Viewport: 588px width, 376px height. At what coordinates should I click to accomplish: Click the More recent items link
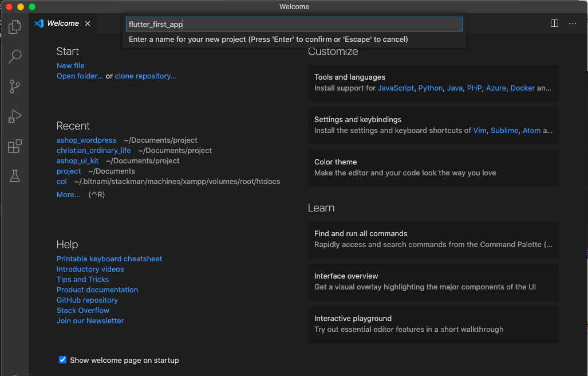[69, 194]
